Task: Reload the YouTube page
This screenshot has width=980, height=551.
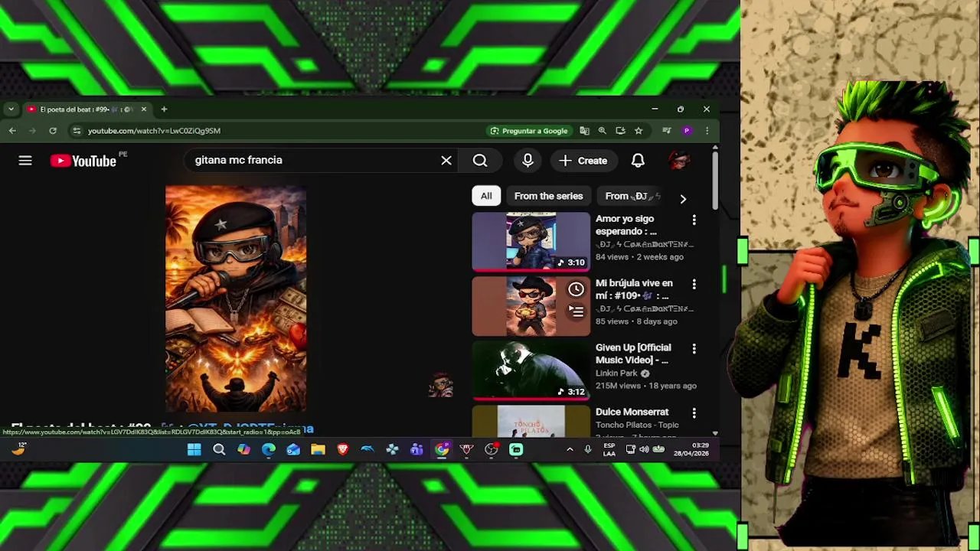Action: point(53,131)
